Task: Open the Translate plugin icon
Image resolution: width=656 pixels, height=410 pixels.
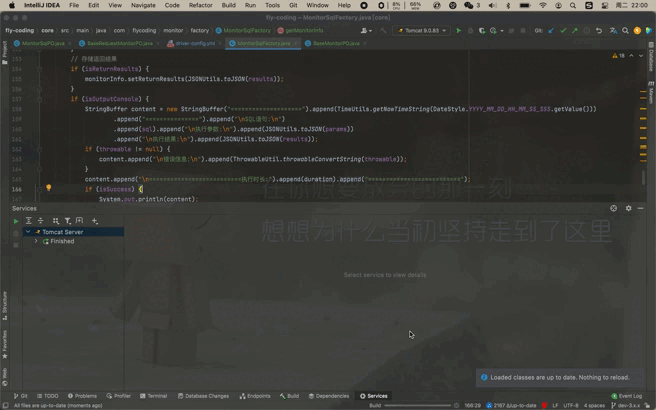Action: tap(613, 31)
